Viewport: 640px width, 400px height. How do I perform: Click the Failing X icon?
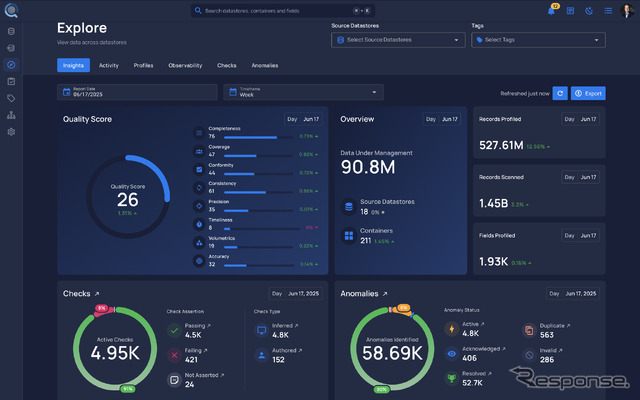pos(174,355)
